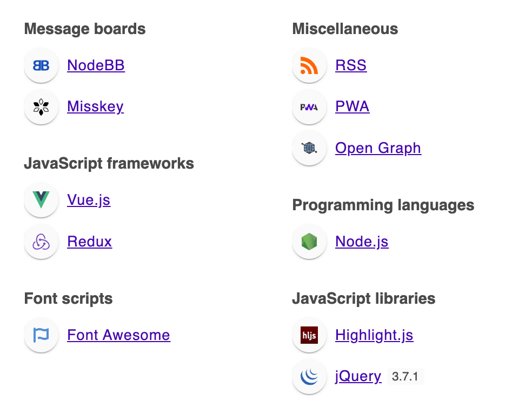Viewport: 532px width, 414px height.
Task: Click the Font Awesome flag icon
Action: tap(41, 335)
